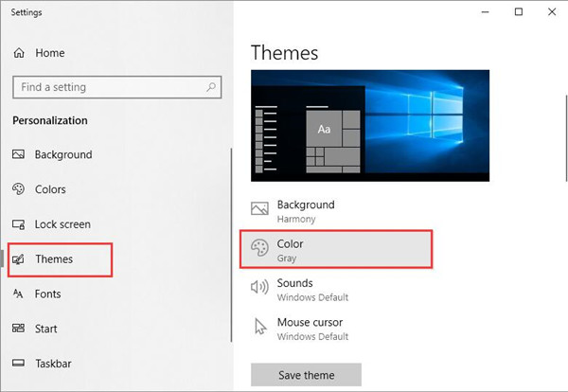Click the Background picture icon in sidebar
The height and width of the screenshot is (392, 568).
tap(19, 154)
